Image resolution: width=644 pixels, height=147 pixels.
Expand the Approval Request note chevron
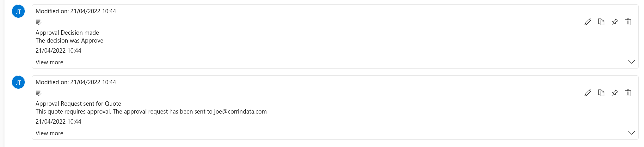click(631, 133)
